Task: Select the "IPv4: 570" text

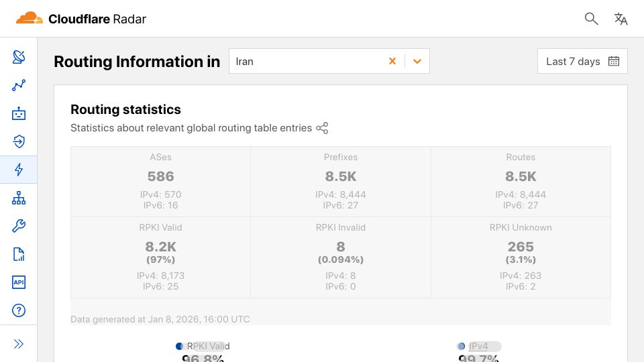Action: pos(160,194)
